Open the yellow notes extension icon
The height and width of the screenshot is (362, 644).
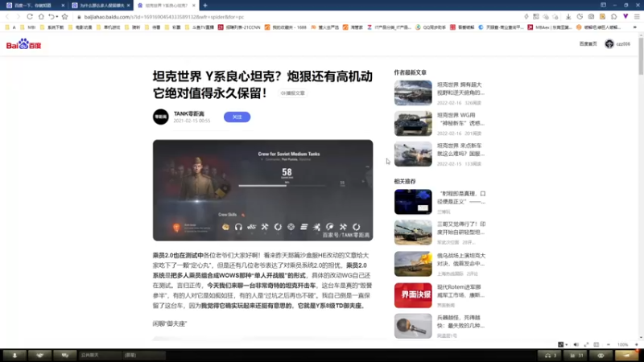click(x=602, y=17)
